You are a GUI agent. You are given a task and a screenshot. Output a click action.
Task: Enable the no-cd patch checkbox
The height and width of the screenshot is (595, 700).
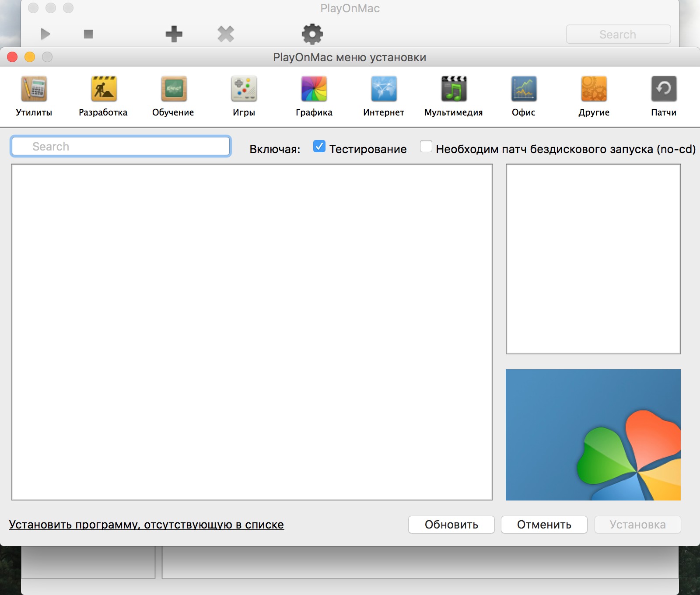[426, 147]
